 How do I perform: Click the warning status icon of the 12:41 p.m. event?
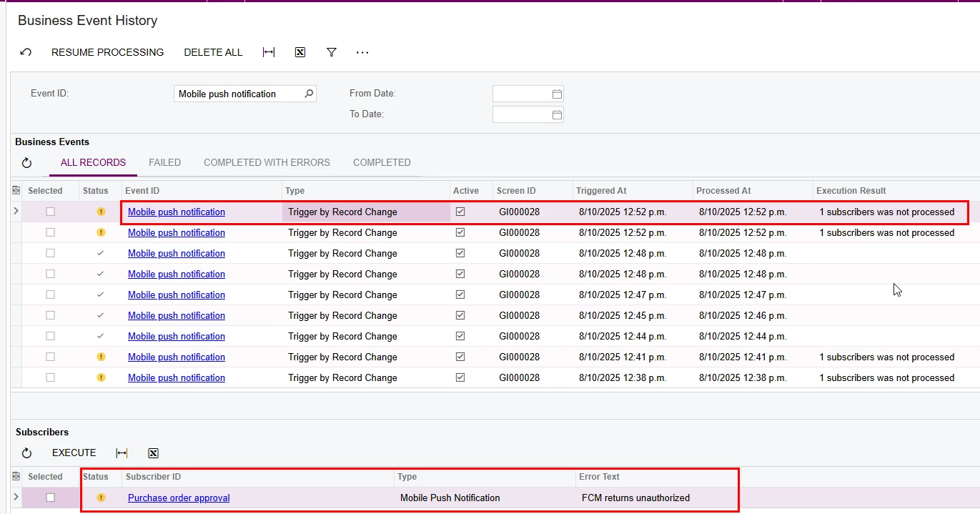[101, 357]
